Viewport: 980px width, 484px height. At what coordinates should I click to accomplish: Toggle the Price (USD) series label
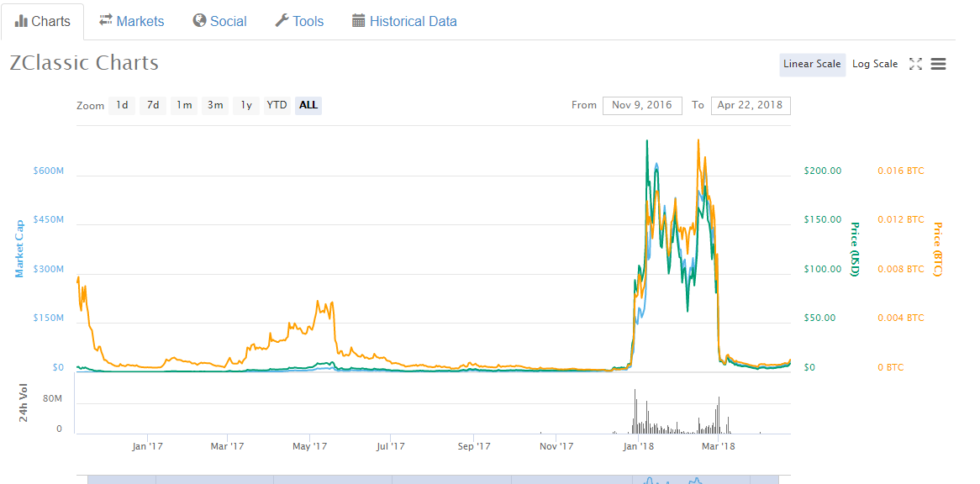pyautogui.click(x=855, y=249)
